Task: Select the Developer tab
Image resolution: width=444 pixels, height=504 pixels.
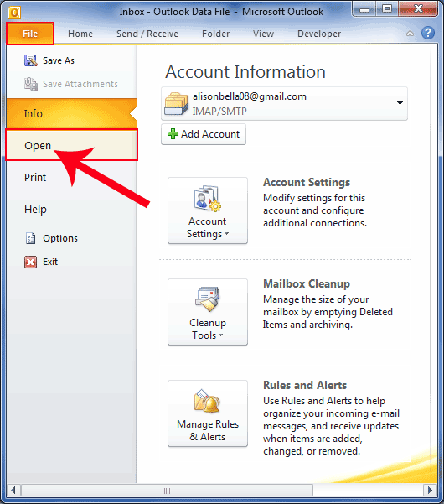Action: coord(319,34)
